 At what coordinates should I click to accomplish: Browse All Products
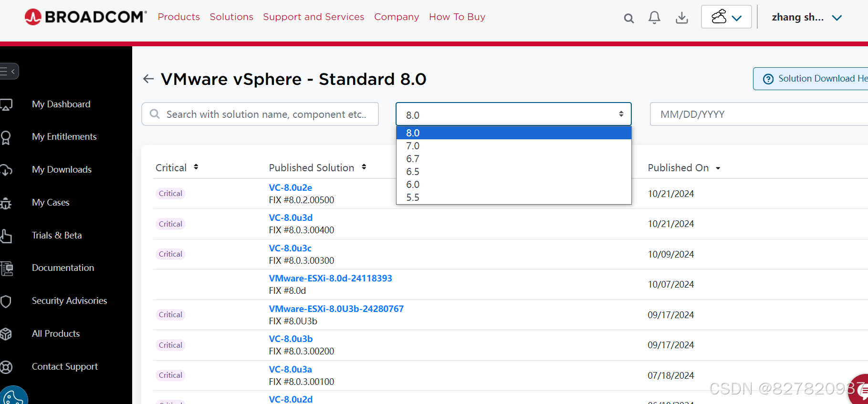pos(56,334)
